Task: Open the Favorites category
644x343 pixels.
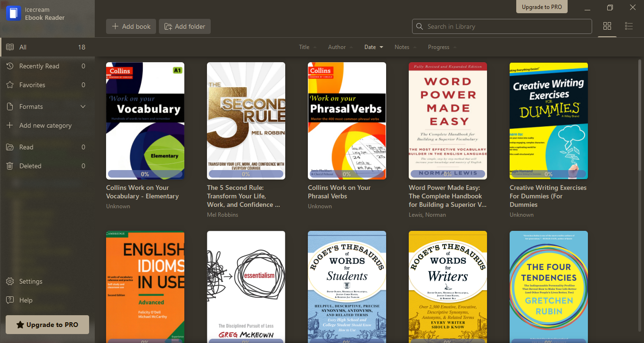Action: pyautogui.click(x=47, y=85)
